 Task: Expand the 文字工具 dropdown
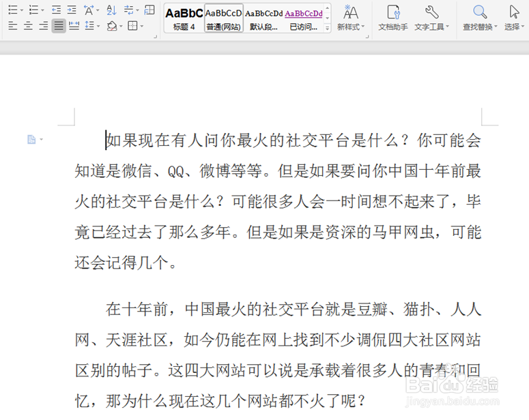click(x=447, y=27)
